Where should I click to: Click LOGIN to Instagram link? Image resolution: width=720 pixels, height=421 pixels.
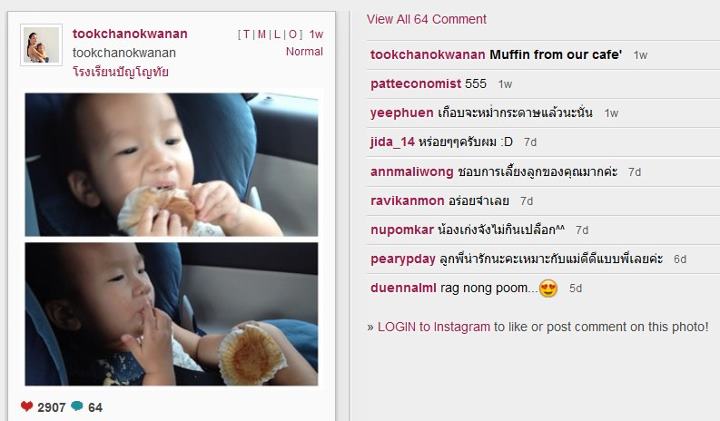tap(434, 327)
